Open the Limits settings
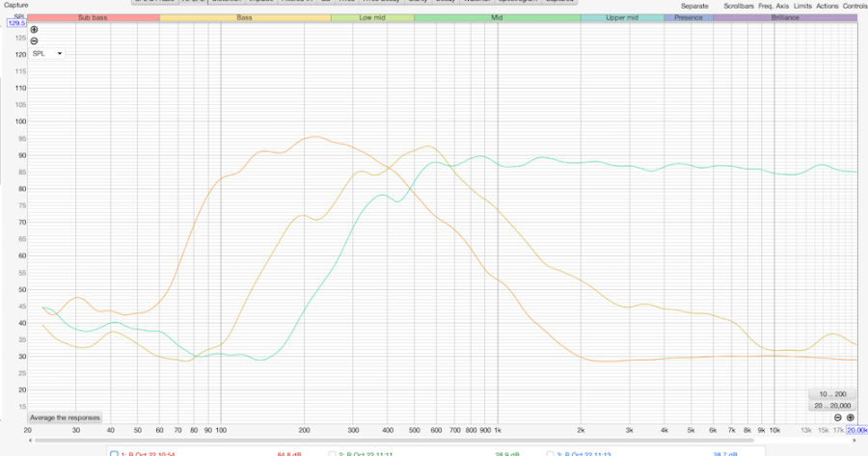This screenshot has width=868, height=456. [802, 6]
